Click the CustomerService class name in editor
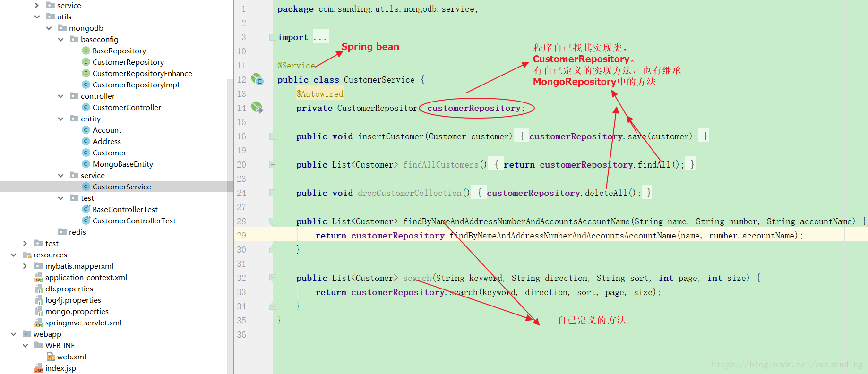This screenshot has height=374, width=868. coord(379,80)
